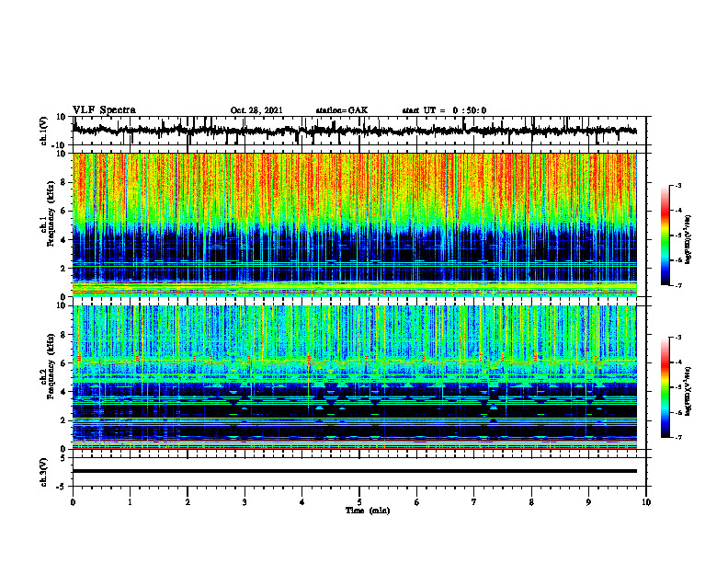Select the ch.1 color bar PSD units label
Viewport: 728px width, 563px height.
(x=688, y=240)
